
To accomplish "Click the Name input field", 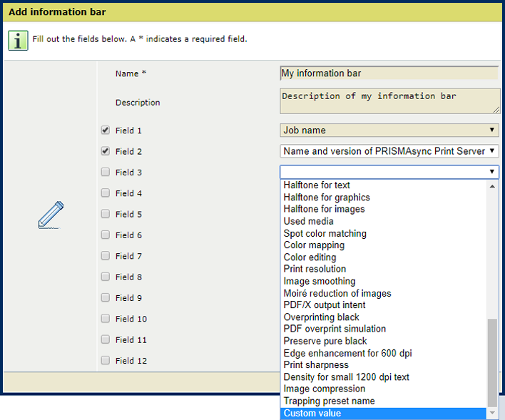I will pyautogui.click(x=389, y=73).
